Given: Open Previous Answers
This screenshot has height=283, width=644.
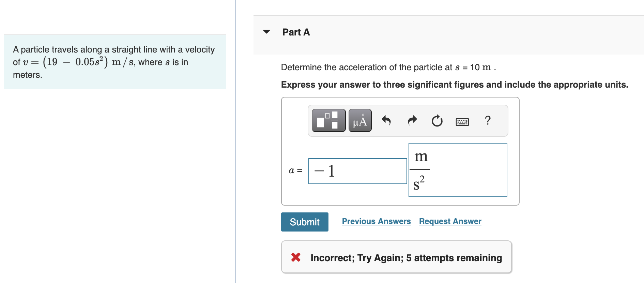Looking at the screenshot, I should pyautogui.click(x=376, y=221).
